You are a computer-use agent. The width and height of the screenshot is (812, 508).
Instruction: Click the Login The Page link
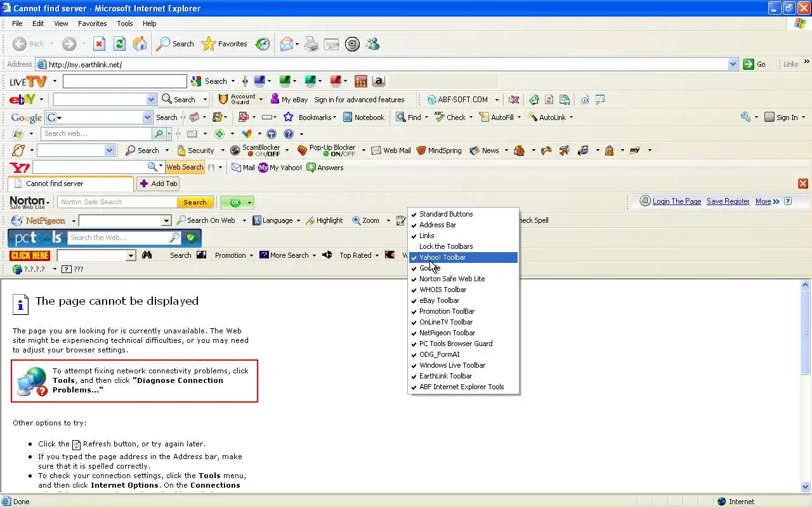click(x=676, y=201)
